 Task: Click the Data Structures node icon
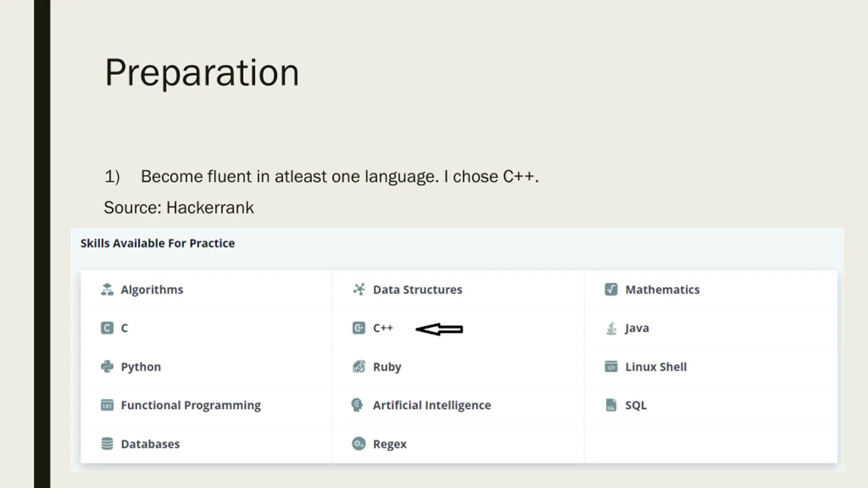(x=359, y=289)
